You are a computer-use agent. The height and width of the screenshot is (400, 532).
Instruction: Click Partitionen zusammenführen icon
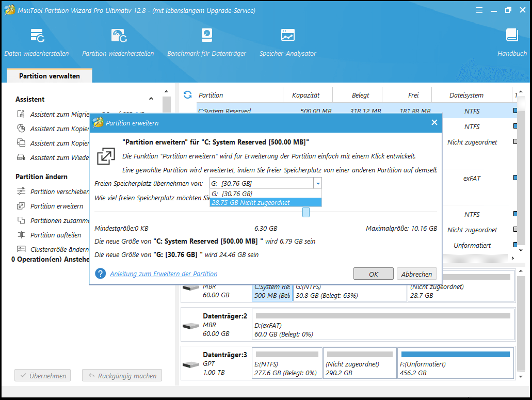[21, 220]
